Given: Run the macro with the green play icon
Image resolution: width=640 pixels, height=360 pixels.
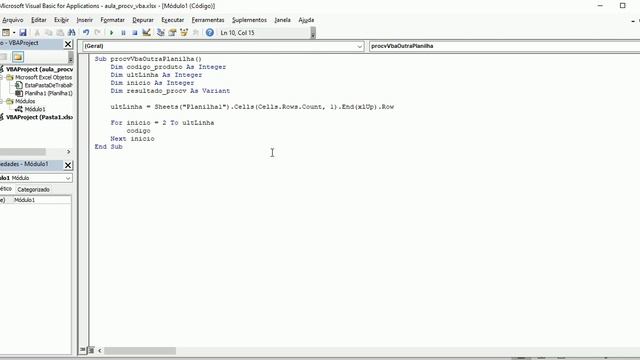Looking at the screenshot, I should tap(111, 33).
